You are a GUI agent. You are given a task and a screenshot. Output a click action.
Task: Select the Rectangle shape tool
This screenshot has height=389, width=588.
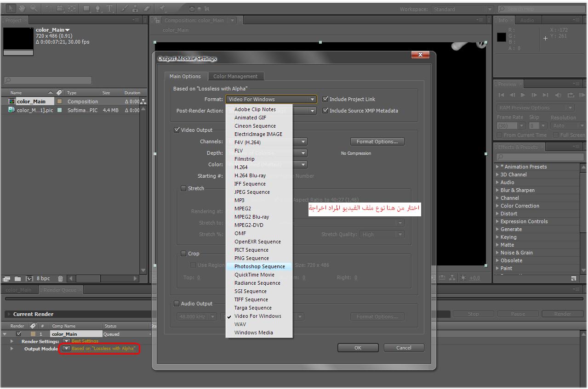pyautogui.click(x=87, y=8)
